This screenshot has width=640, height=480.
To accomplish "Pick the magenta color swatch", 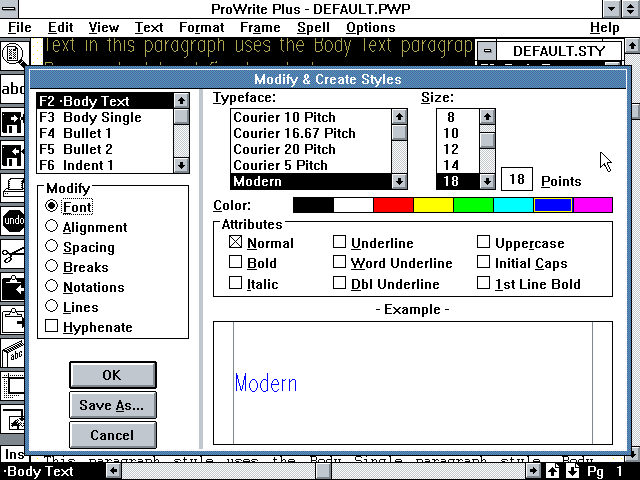I will 593,205.
